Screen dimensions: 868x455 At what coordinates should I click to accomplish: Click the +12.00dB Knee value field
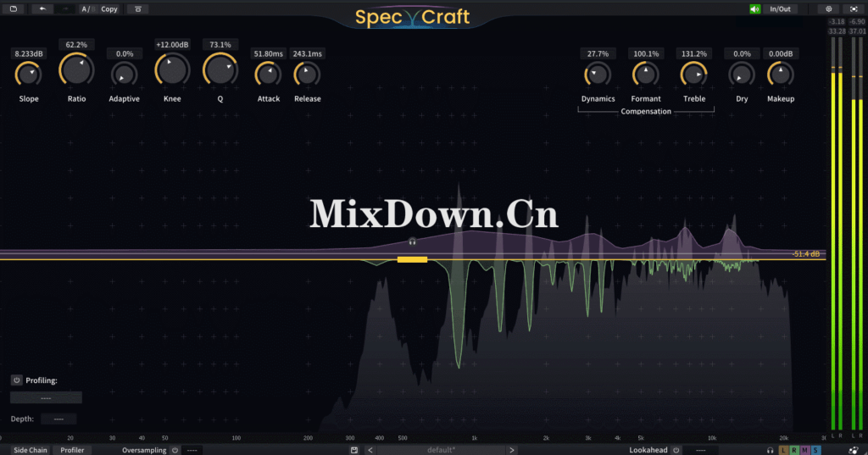tap(171, 44)
